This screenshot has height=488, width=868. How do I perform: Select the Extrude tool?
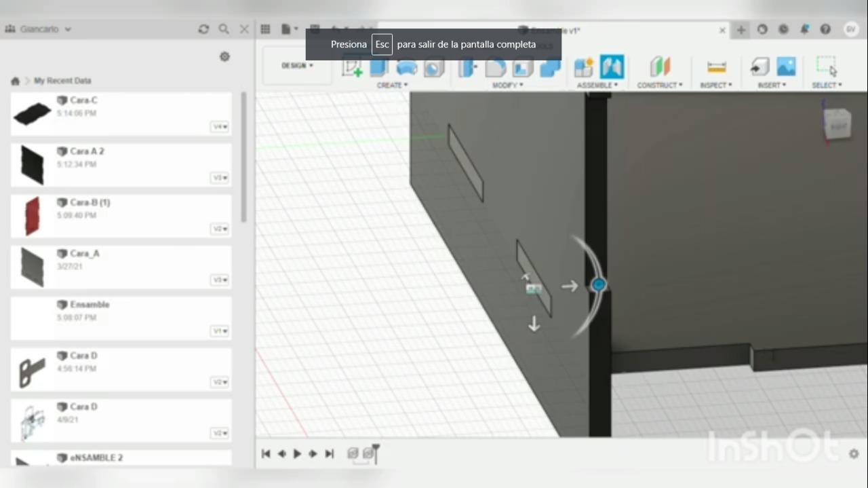click(x=378, y=67)
